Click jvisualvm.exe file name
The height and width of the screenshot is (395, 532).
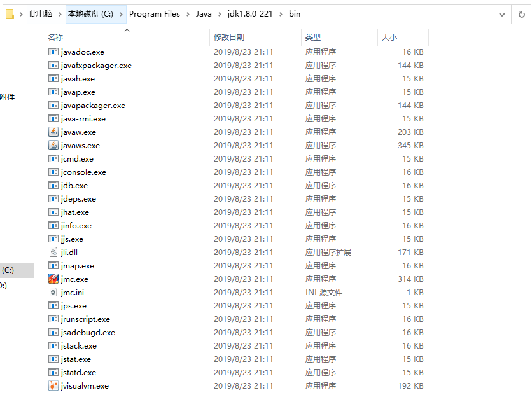[x=85, y=386]
